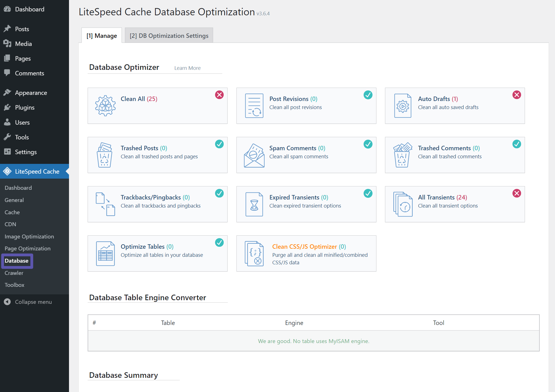
Task: Click the Clean All gear icon
Action: [105, 106]
